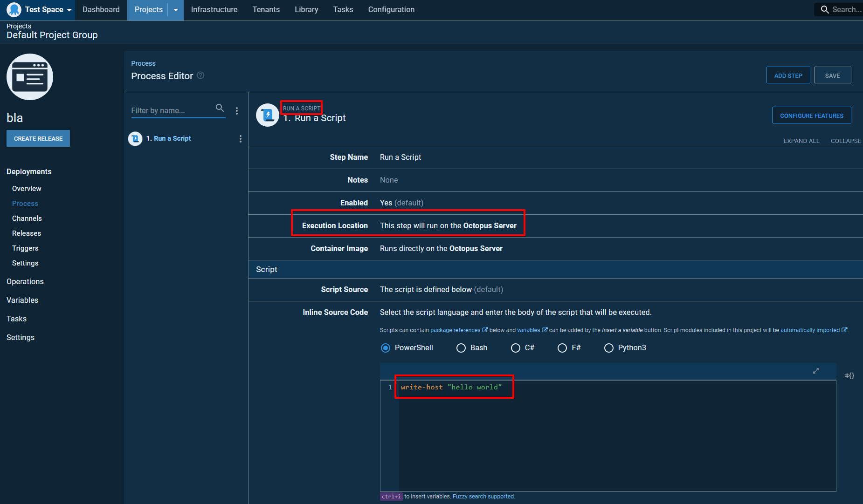Image resolution: width=863 pixels, height=504 pixels.
Task: Go to Releases in the sidebar
Action: (x=27, y=233)
